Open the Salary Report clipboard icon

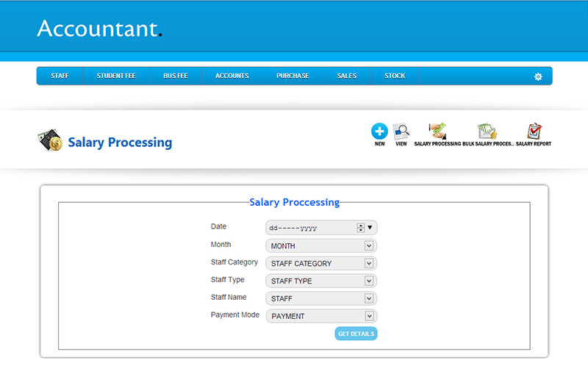click(534, 132)
